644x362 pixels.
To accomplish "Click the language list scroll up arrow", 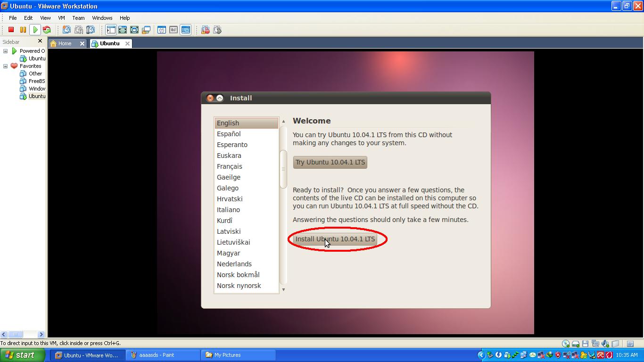I will point(283,121).
